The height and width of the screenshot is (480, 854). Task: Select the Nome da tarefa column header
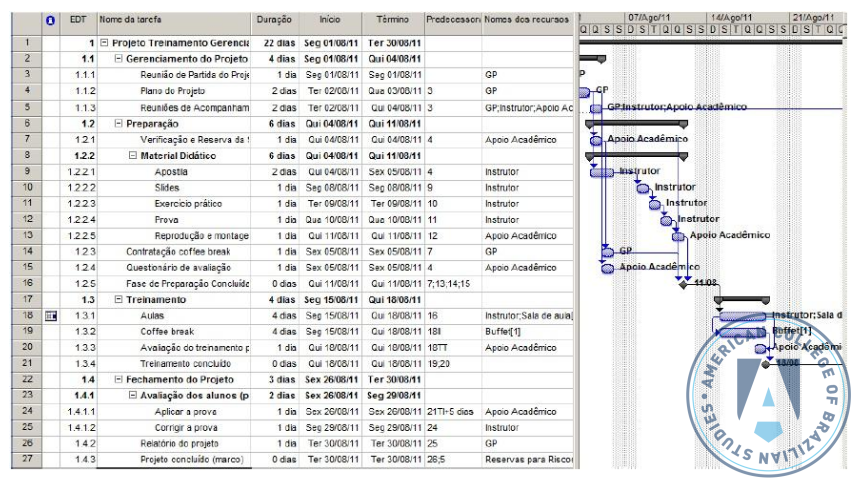[174, 24]
